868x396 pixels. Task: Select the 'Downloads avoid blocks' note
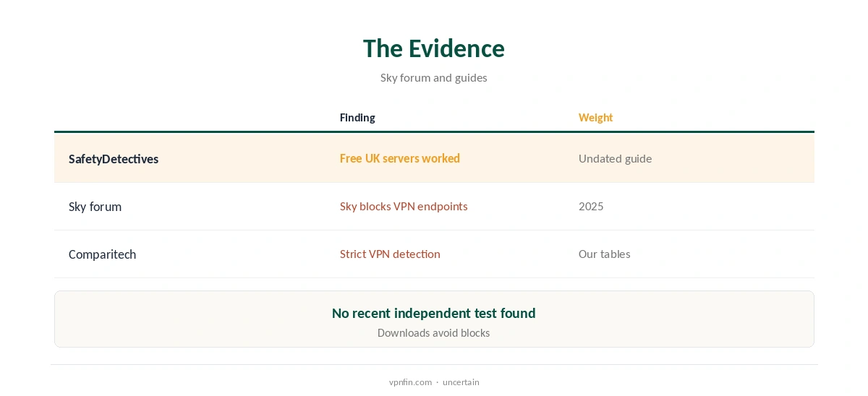click(434, 333)
